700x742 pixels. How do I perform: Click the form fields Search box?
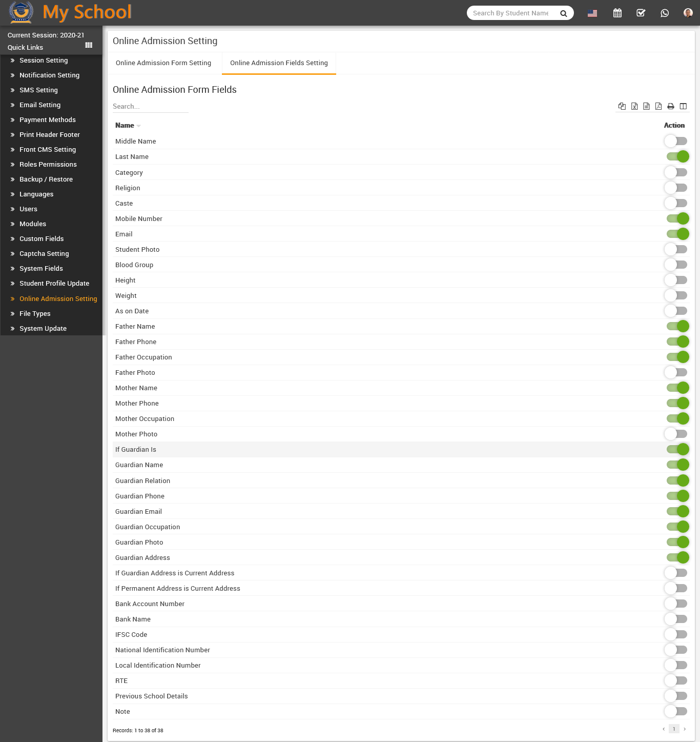(x=150, y=107)
